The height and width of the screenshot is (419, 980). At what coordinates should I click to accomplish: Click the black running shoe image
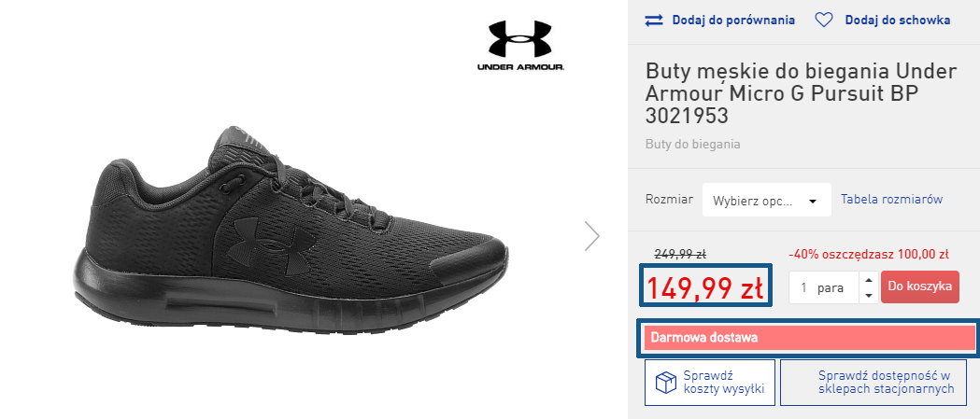click(291, 228)
